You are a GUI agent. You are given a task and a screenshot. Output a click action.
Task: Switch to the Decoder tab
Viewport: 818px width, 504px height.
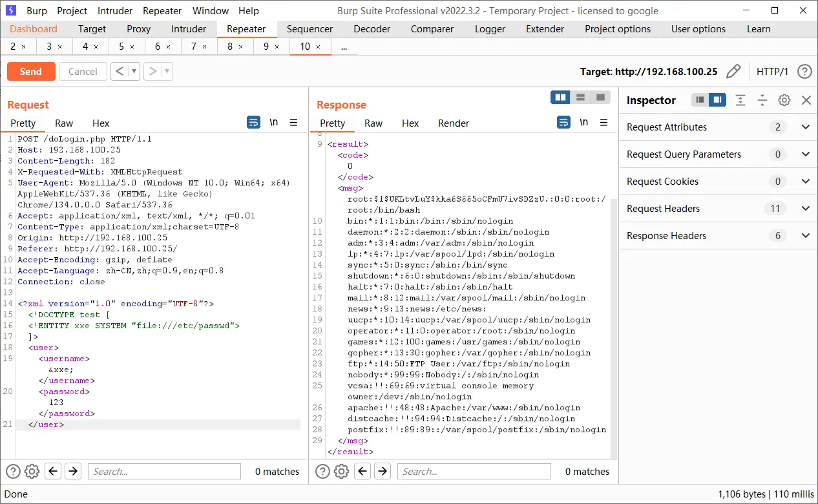[372, 29]
